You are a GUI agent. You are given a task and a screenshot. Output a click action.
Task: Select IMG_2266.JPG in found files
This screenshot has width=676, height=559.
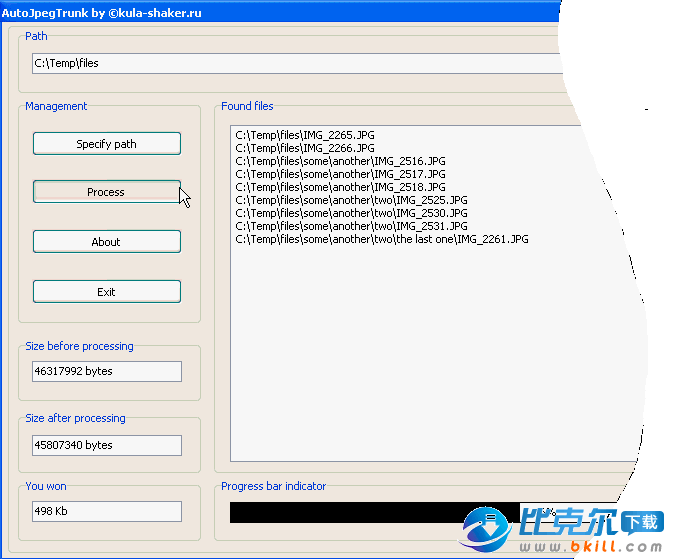(305, 148)
